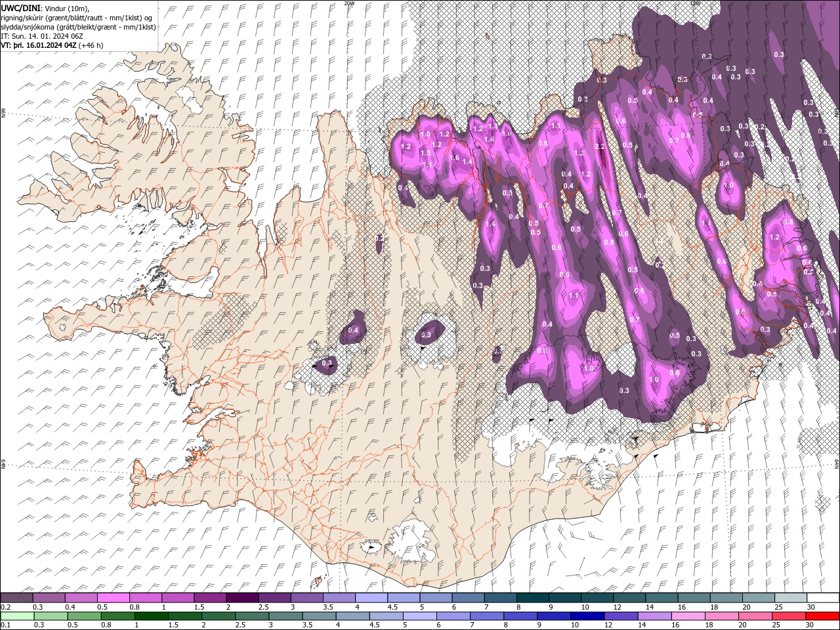Select the rain legend swatch for 4–4.5 mm

(x=353, y=616)
